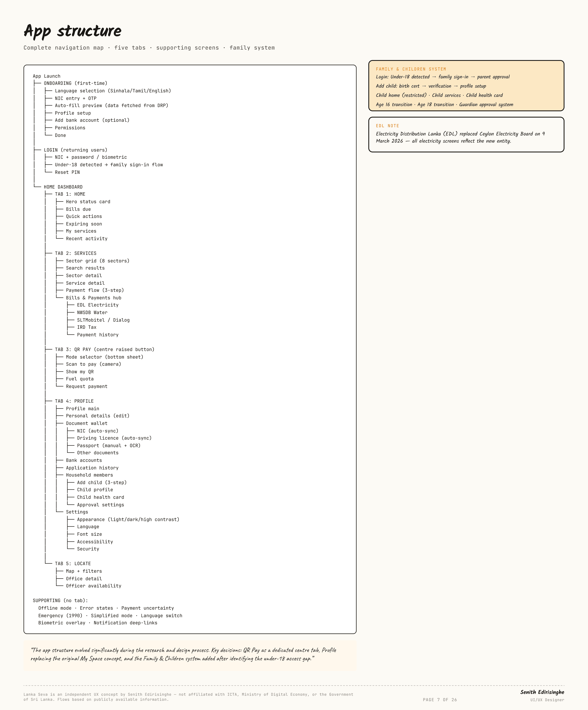
Task: Select the 'Map + filters' row
Action: click(x=84, y=571)
